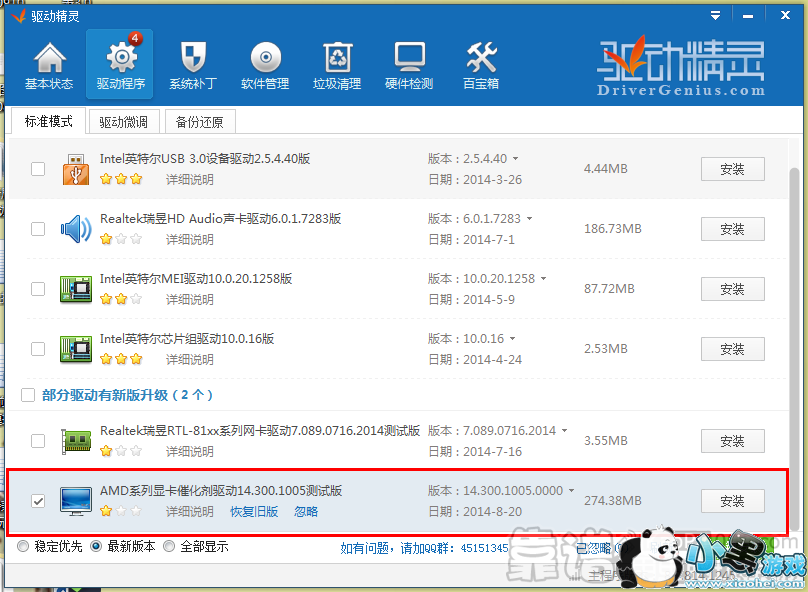Select the 稳定优先 radio button
The height and width of the screenshot is (592, 808).
(x=23, y=547)
